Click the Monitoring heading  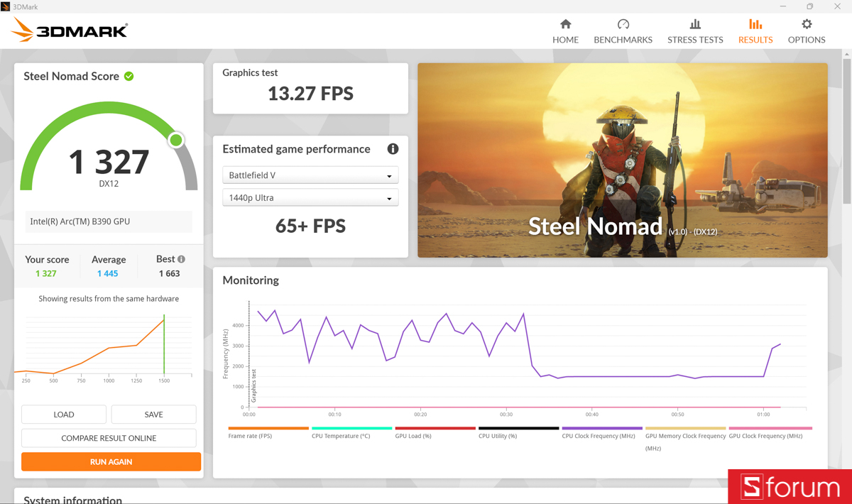click(x=251, y=280)
